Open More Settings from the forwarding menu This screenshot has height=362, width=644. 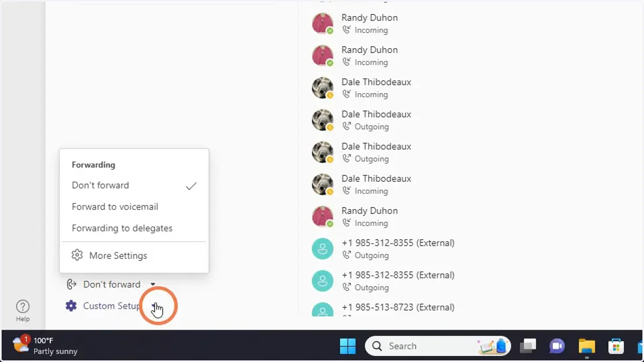pos(134,256)
